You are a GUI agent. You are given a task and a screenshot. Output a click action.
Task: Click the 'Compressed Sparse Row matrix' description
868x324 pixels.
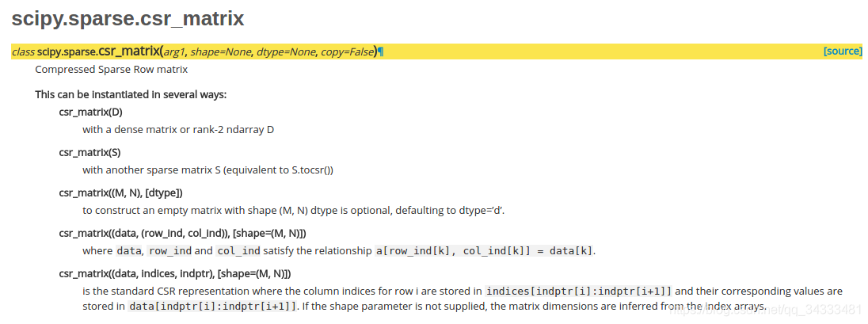tap(111, 70)
